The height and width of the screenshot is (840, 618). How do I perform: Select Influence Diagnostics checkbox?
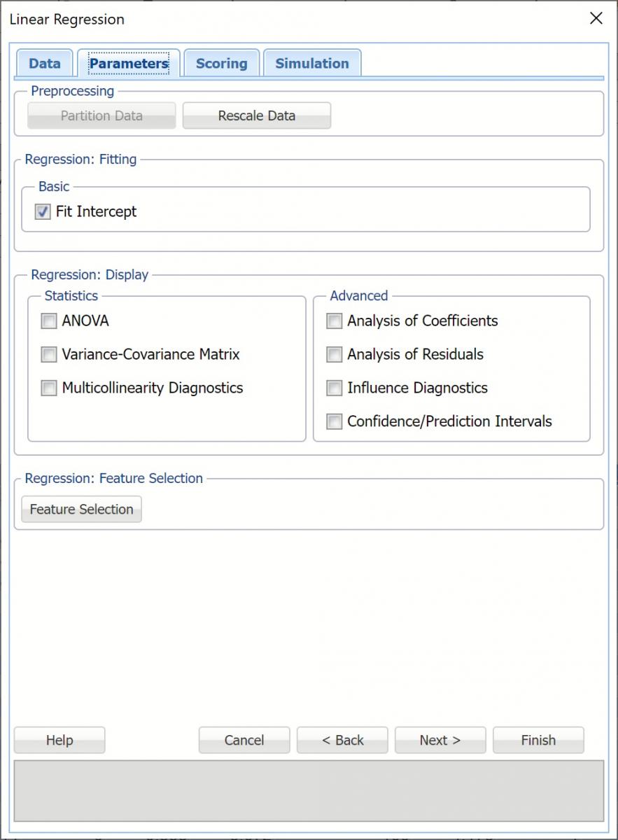point(335,388)
